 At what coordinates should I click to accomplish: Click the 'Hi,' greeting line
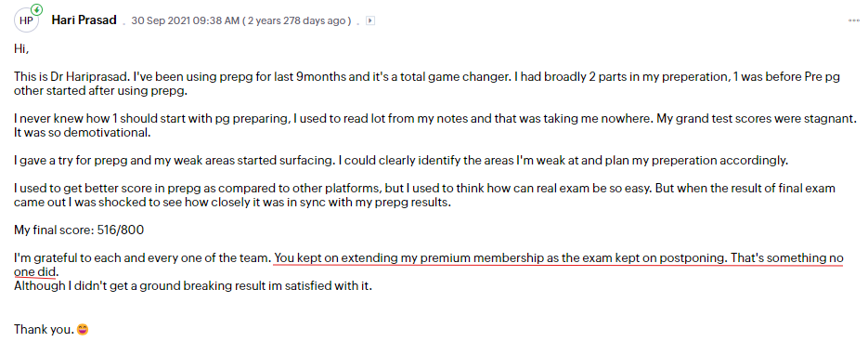[21, 49]
